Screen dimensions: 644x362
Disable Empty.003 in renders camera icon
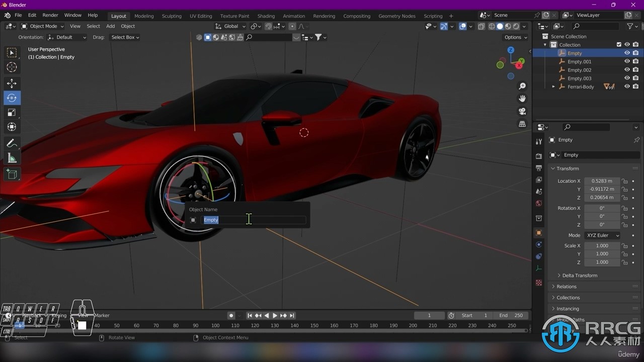635,78
